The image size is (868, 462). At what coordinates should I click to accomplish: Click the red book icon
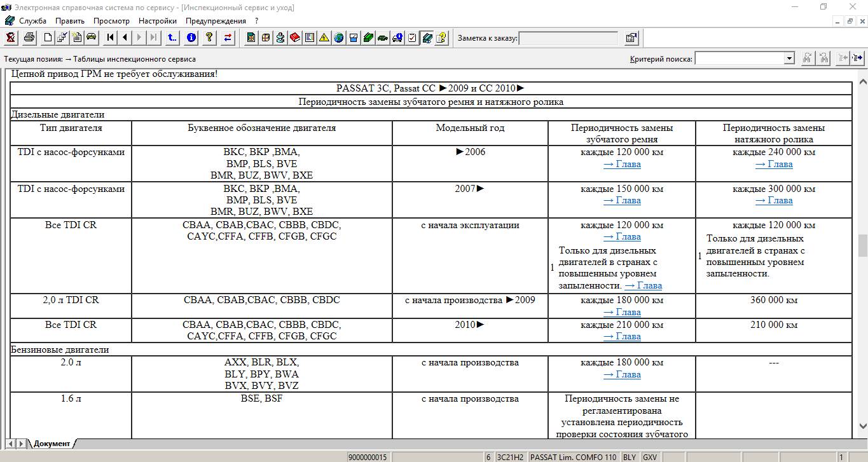294,37
